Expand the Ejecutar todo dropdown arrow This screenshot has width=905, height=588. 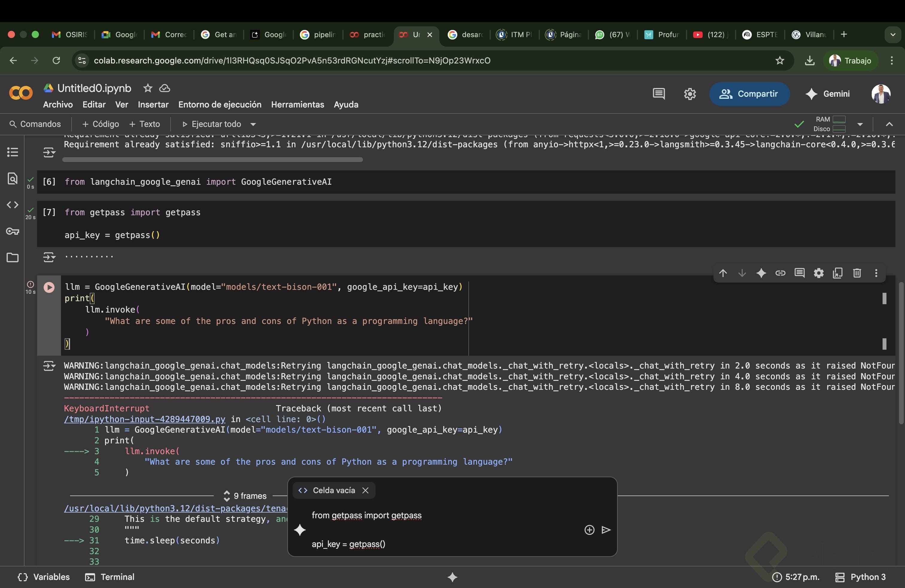pyautogui.click(x=253, y=124)
